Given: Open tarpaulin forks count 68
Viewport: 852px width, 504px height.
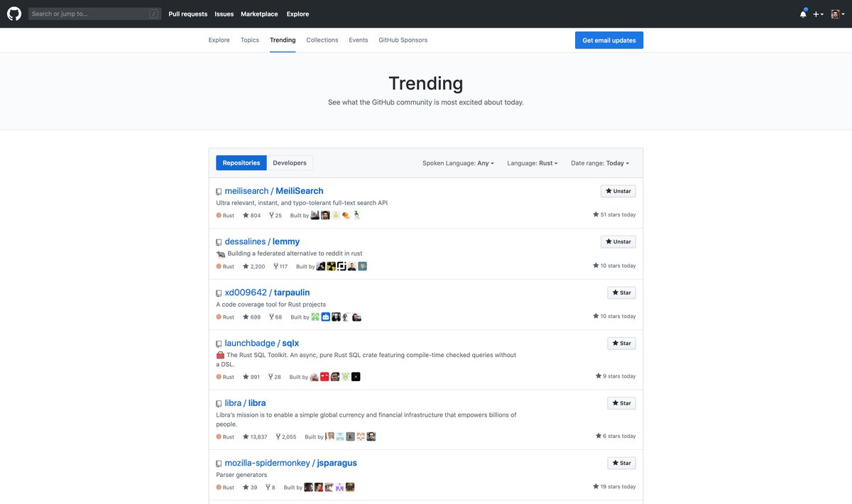Looking at the screenshot, I should point(275,317).
